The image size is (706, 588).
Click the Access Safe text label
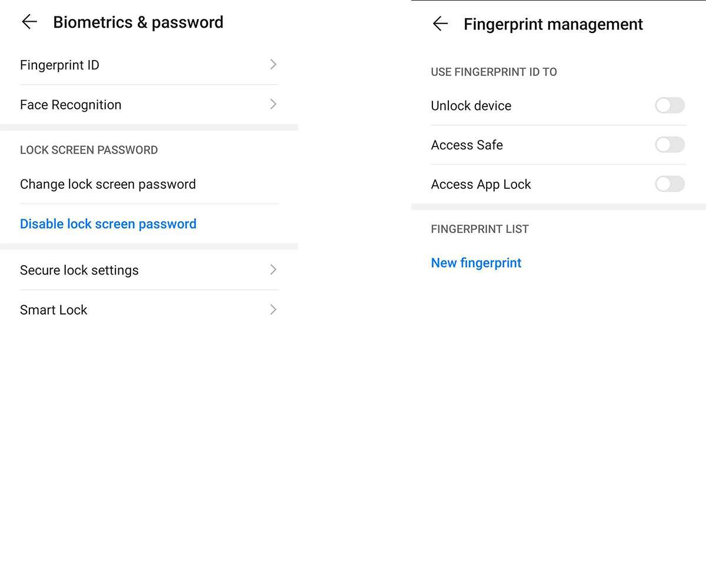tap(467, 145)
